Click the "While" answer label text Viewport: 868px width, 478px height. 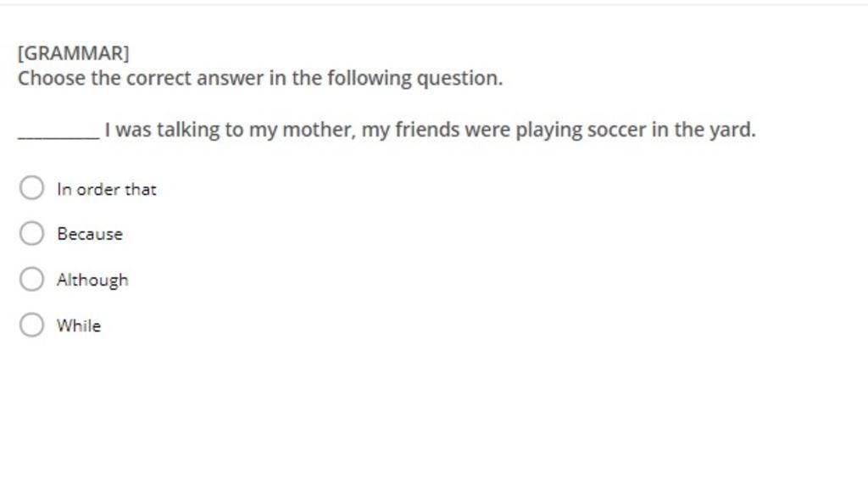pyautogui.click(x=79, y=325)
